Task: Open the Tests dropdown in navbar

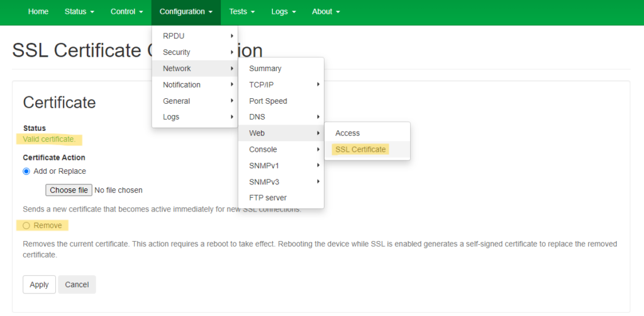Action: [241, 12]
